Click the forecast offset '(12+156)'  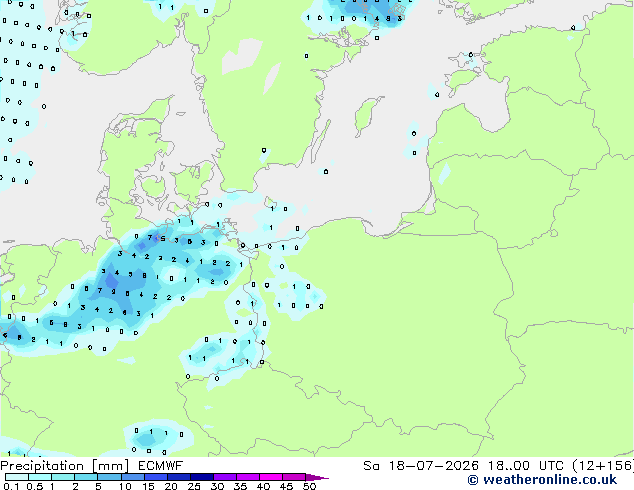(x=603, y=466)
